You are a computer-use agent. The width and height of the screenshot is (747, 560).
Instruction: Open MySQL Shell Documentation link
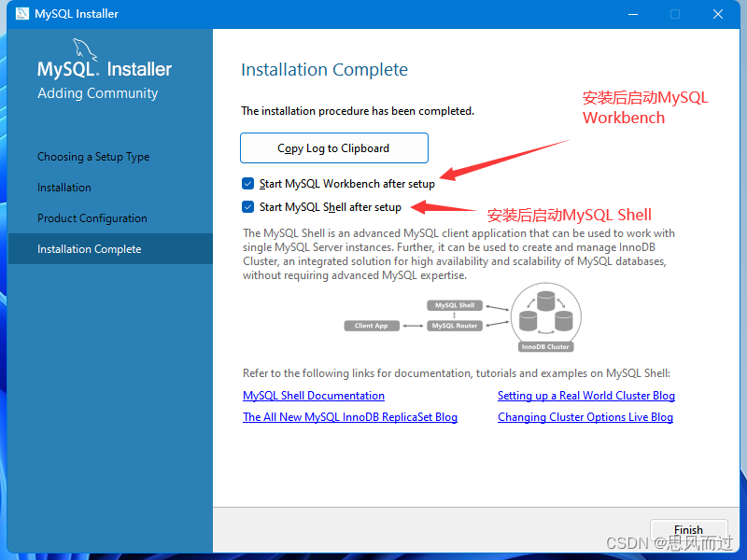tap(314, 396)
